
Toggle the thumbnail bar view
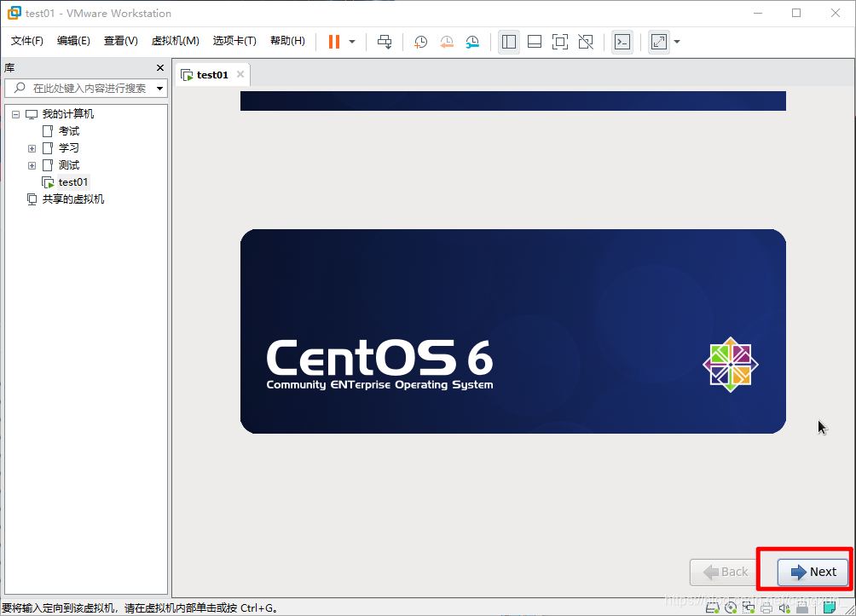535,42
